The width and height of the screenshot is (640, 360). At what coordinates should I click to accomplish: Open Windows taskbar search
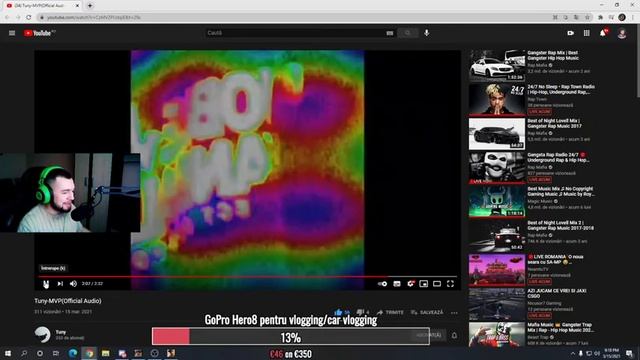[24, 353]
